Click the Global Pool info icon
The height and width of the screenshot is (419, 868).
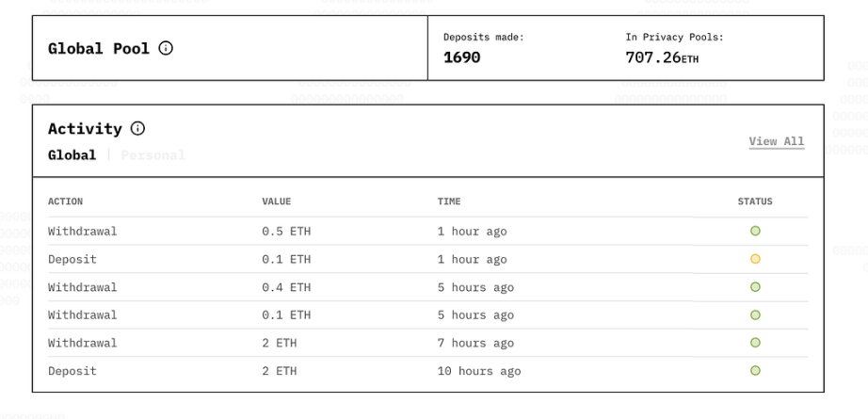(x=167, y=48)
